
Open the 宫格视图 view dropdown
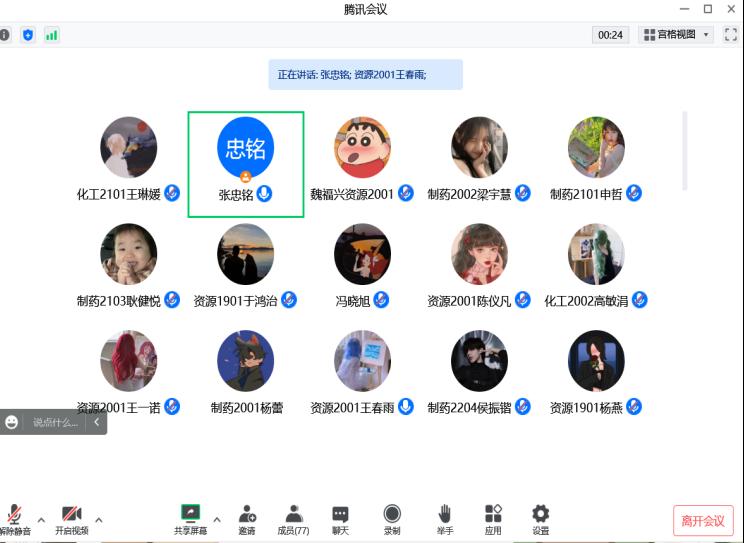pos(676,35)
